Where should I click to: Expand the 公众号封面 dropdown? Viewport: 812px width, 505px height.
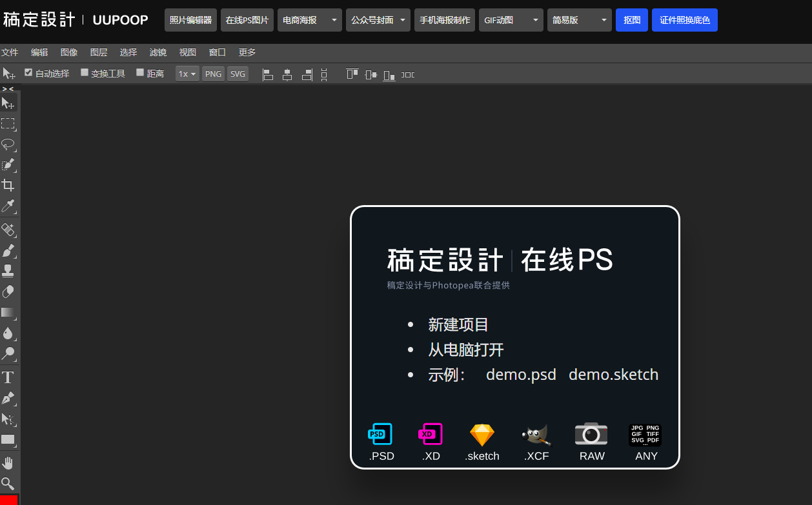[x=378, y=20]
